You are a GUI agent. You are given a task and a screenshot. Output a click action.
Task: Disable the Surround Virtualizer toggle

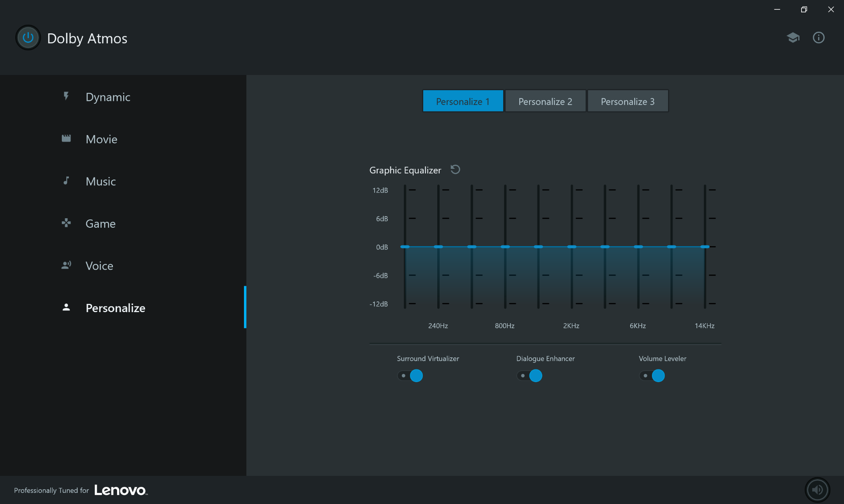(x=410, y=376)
